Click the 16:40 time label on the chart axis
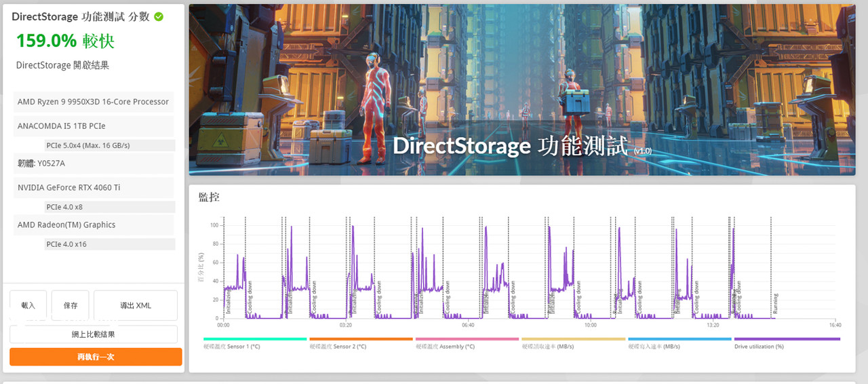This screenshot has height=384, width=868. (x=835, y=325)
